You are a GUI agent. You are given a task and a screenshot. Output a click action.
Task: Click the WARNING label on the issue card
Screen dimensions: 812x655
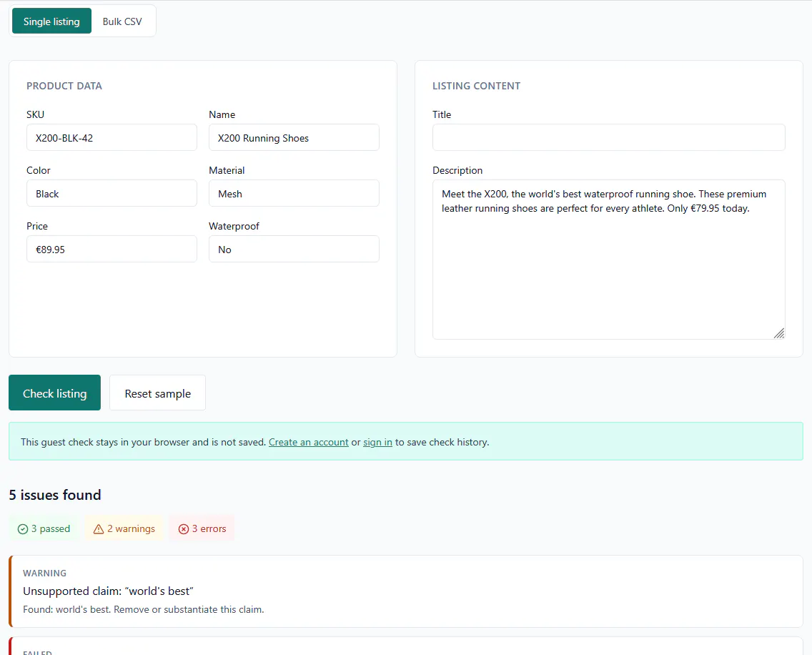point(44,573)
